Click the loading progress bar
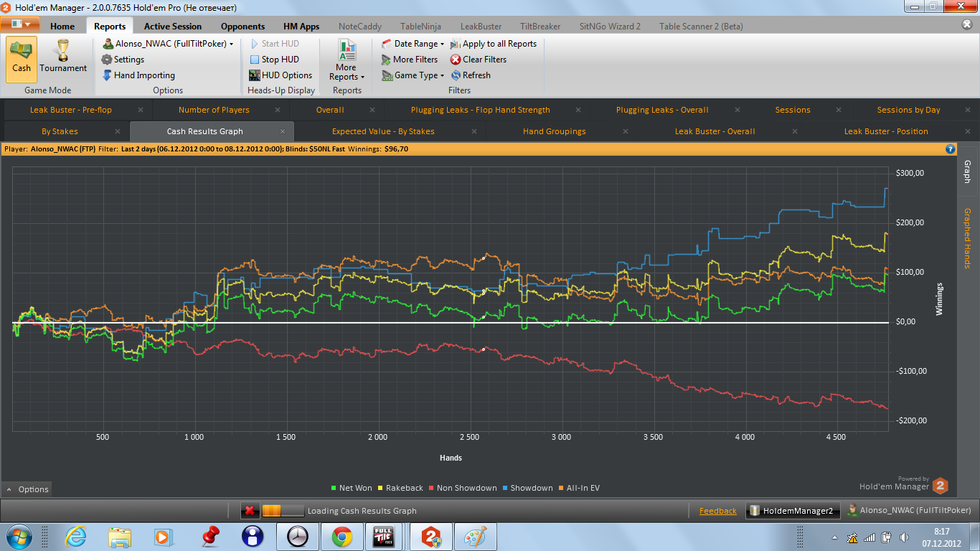 pos(282,511)
